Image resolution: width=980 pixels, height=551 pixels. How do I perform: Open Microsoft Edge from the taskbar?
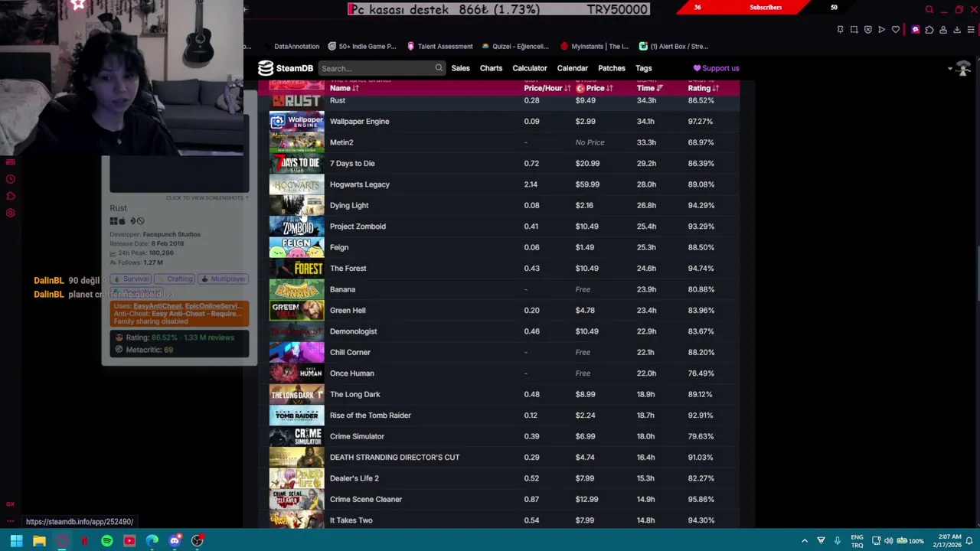pos(152,541)
